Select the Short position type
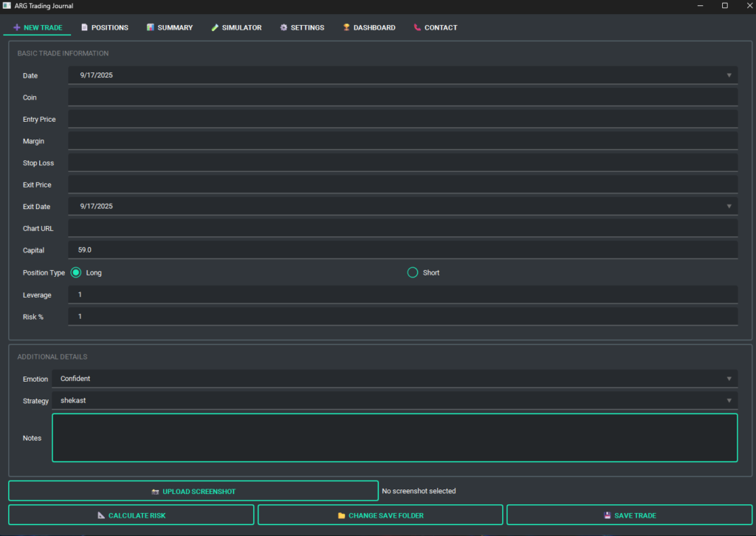 click(413, 272)
